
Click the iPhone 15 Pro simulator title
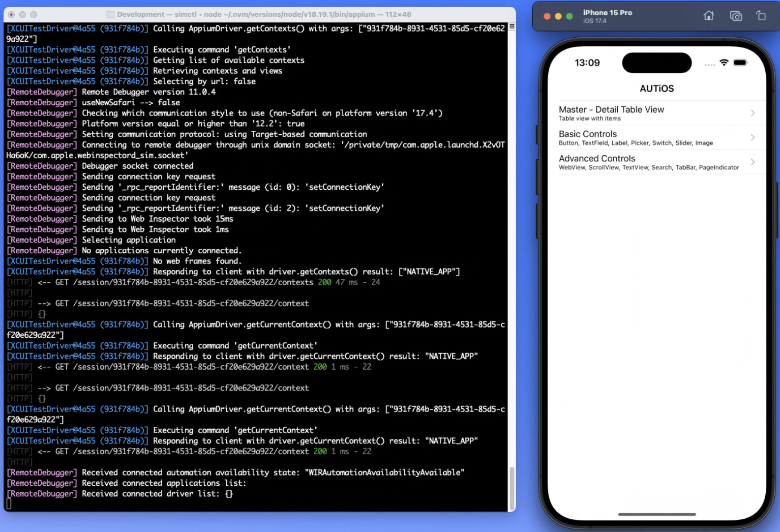pos(607,13)
